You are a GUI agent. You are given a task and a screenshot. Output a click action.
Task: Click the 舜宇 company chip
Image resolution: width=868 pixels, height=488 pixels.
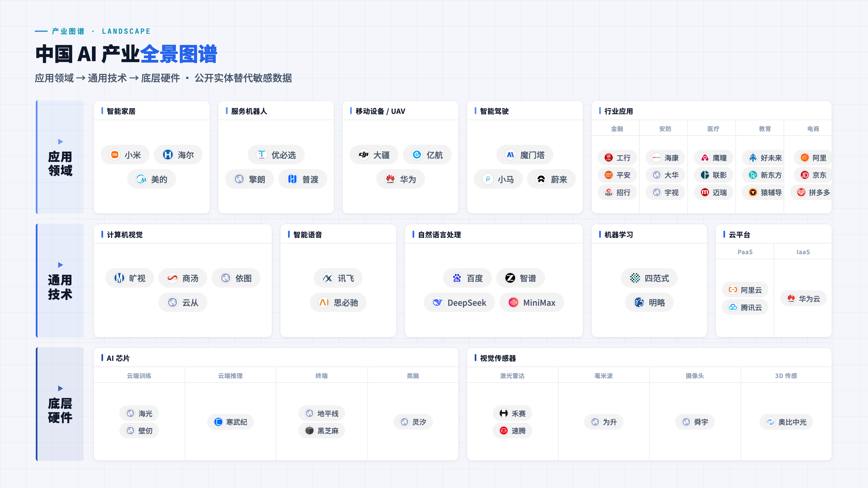[695, 422]
